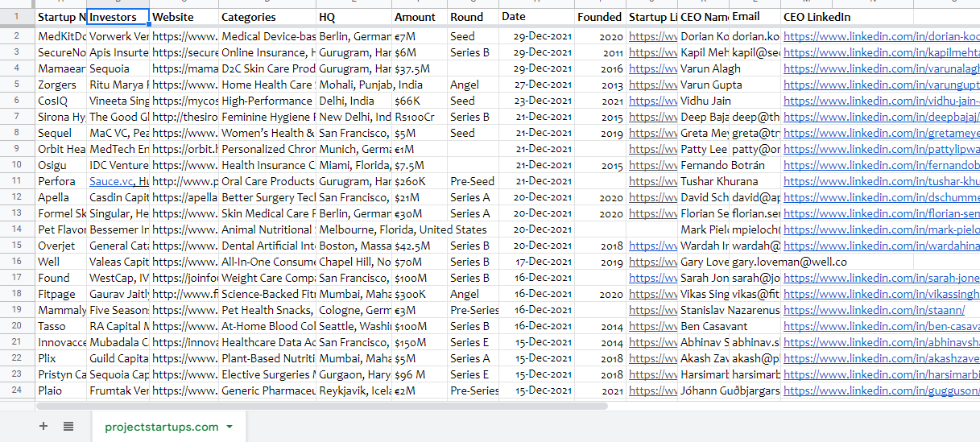This screenshot has height=442, width=980.
Task: Select the Sequel startup cell
Action: tap(61, 133)
